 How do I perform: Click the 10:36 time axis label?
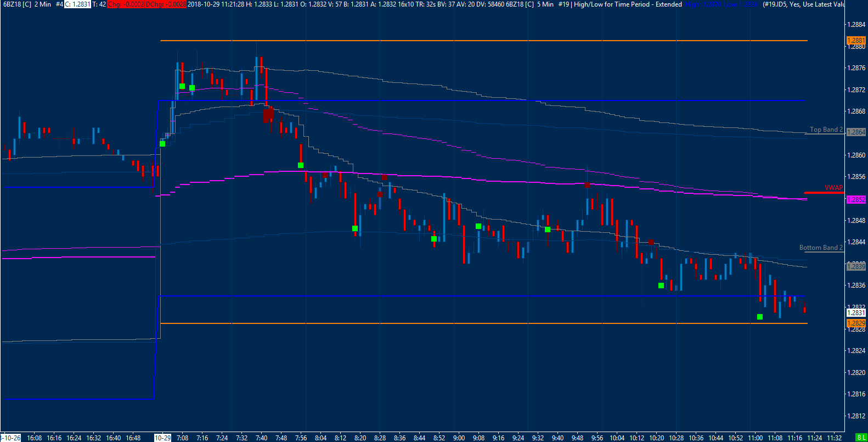click(696, 438)
